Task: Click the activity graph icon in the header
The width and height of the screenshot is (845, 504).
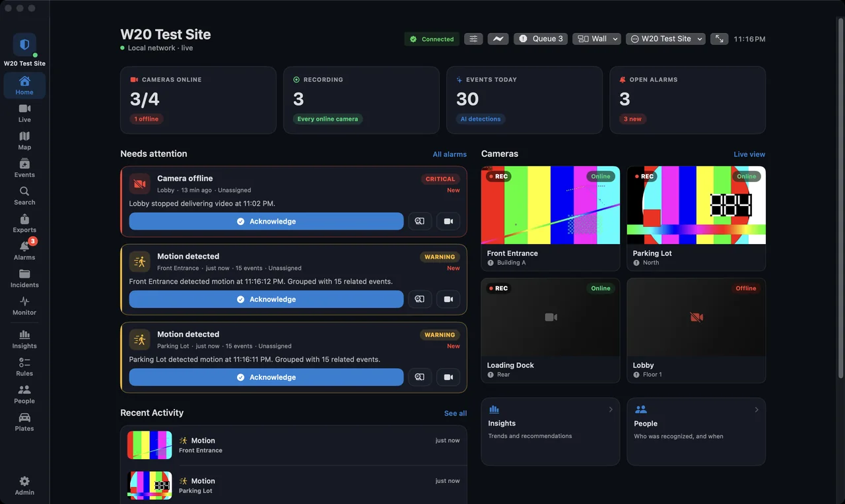Action: pyautogui.click(x=498, y=39)
